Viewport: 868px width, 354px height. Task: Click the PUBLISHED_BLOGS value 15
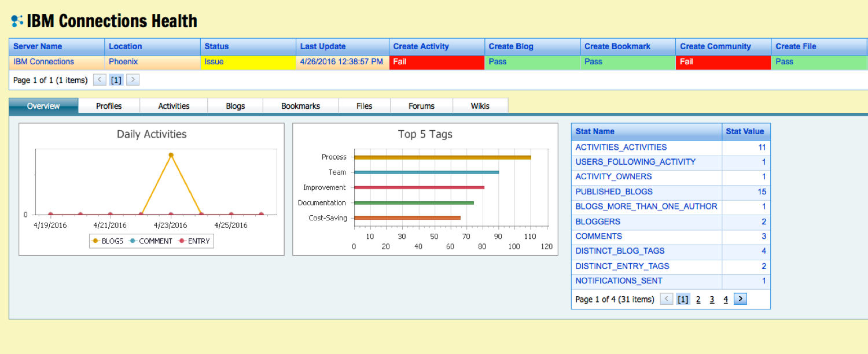[762, 192]
